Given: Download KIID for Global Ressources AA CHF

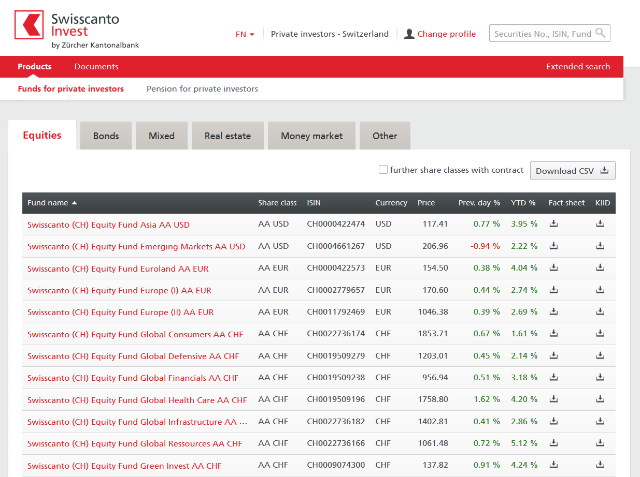Looking at the screenshot, I should click(600, 443).
